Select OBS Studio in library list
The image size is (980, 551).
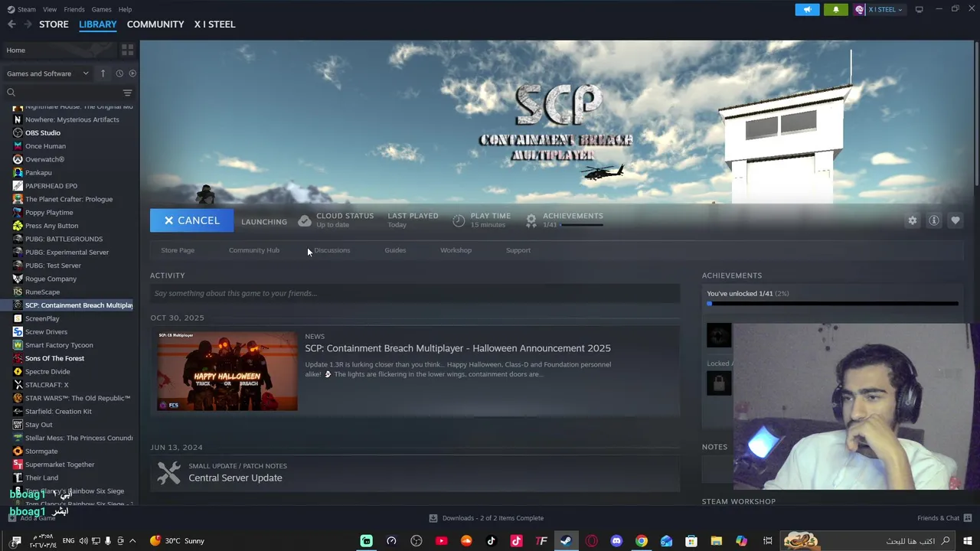(x=43, y=132)
